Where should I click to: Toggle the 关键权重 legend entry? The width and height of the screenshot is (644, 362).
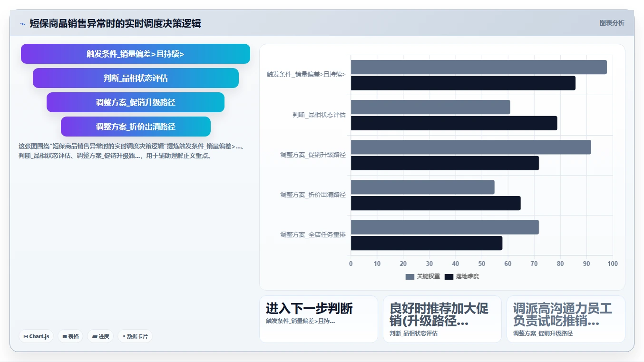pos(422,276)
